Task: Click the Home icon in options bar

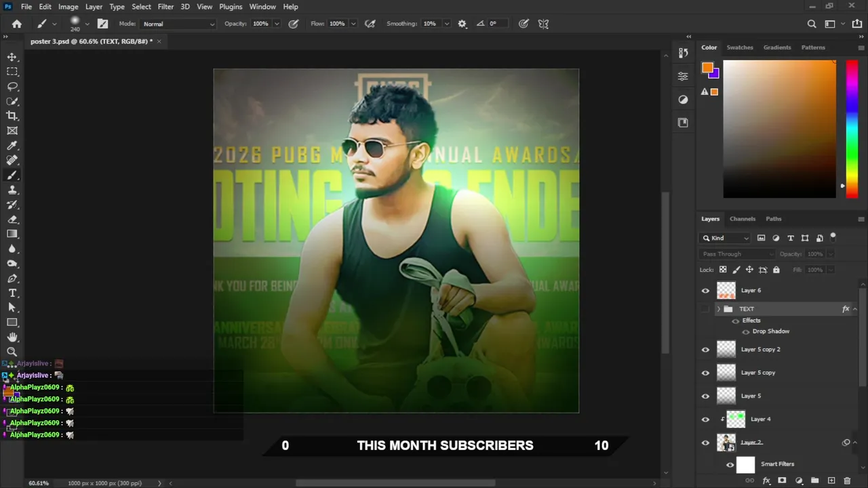Action: (x=17, y=24)
